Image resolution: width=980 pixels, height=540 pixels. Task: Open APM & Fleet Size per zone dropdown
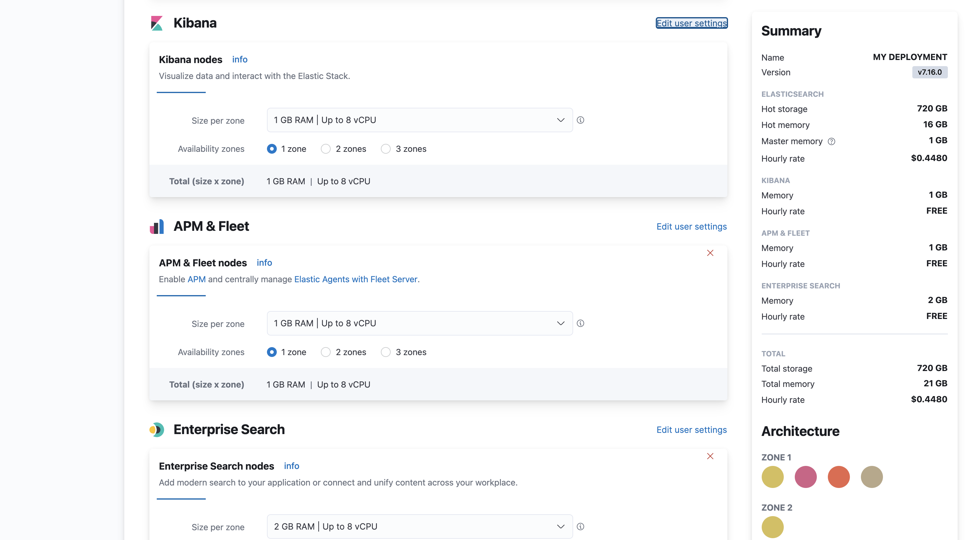[420, 323]
